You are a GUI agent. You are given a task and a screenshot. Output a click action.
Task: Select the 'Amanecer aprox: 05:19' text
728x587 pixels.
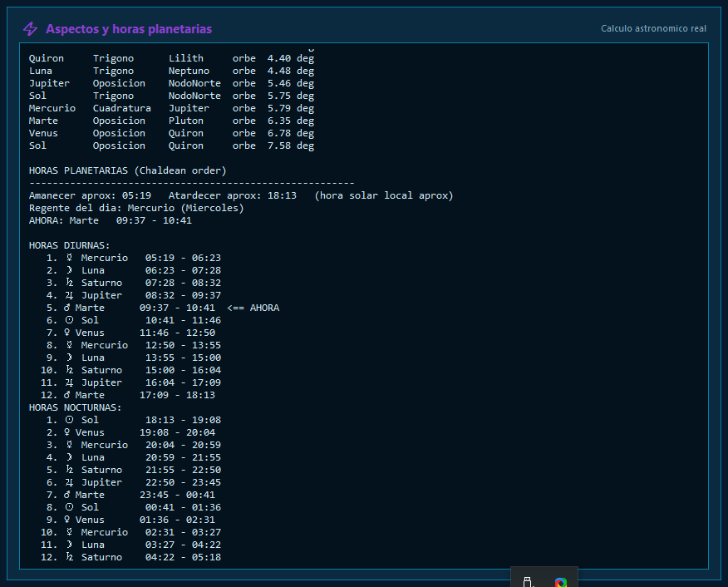click(x=90, y=196)
